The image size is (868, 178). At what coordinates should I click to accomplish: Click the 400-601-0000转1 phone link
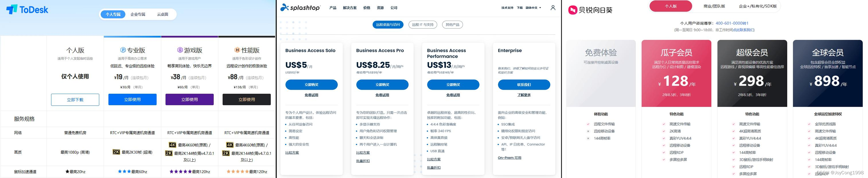point(732,23)
